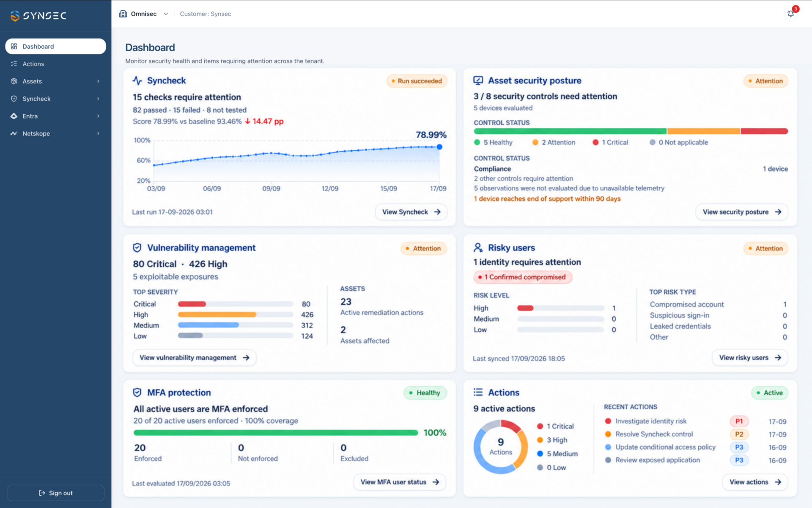Click the Assets cube icon in the sidebar
The height and width of the screenshot is (508, 812).
[14, 81]
